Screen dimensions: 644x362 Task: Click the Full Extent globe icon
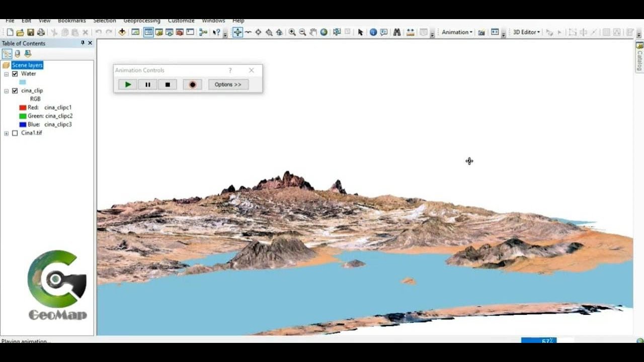(x=324, y=32)
